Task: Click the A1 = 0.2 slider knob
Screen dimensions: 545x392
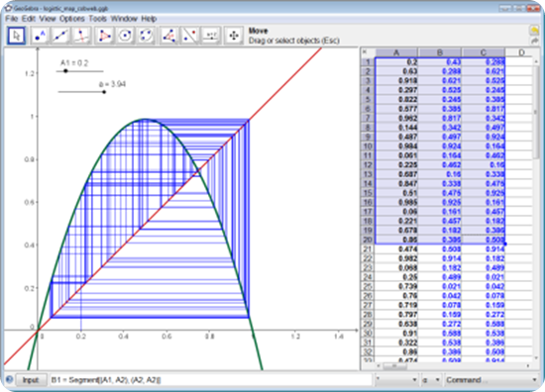Action: (65, 71)
